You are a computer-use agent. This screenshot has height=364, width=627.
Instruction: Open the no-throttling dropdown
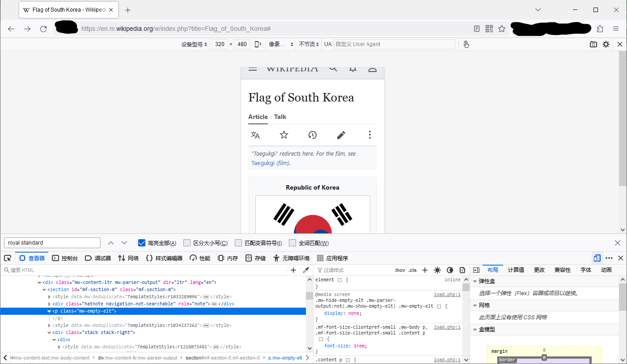309,44
